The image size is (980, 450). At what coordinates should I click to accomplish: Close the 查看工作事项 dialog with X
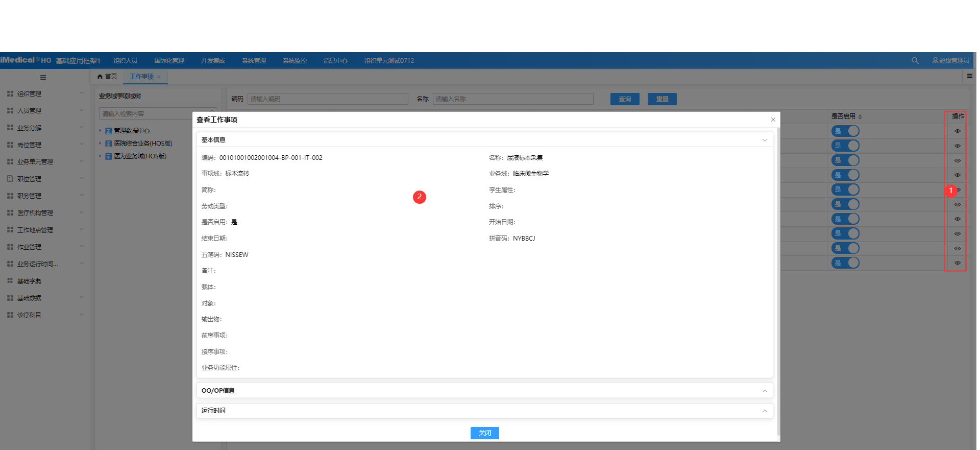[x=773, y=120]
